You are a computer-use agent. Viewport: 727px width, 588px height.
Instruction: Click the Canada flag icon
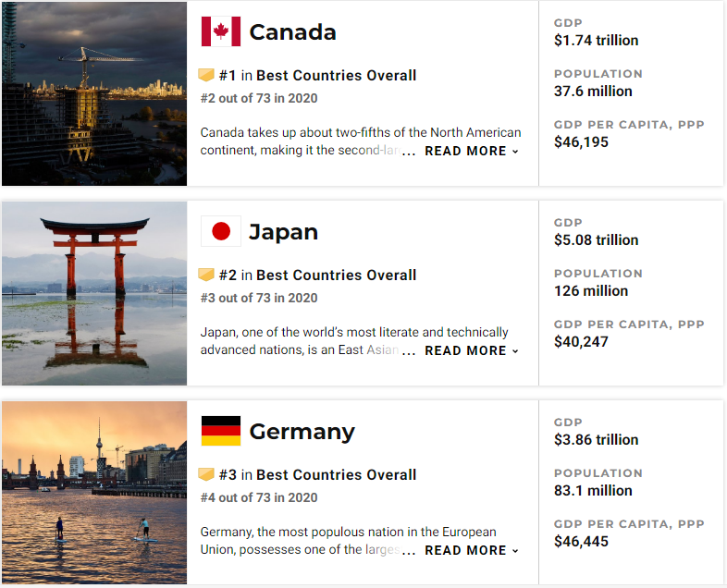[221, 31]
